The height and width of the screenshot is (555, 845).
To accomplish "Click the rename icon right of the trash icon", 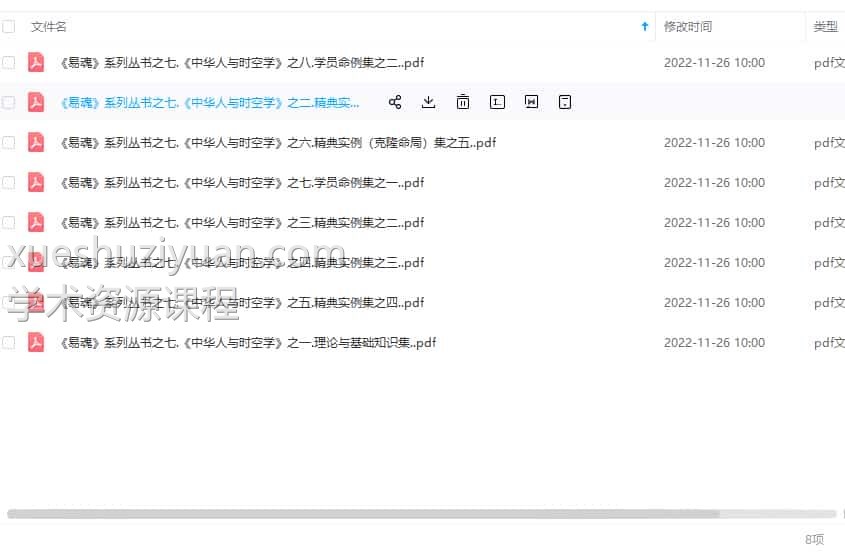I will tap(497, 102).
